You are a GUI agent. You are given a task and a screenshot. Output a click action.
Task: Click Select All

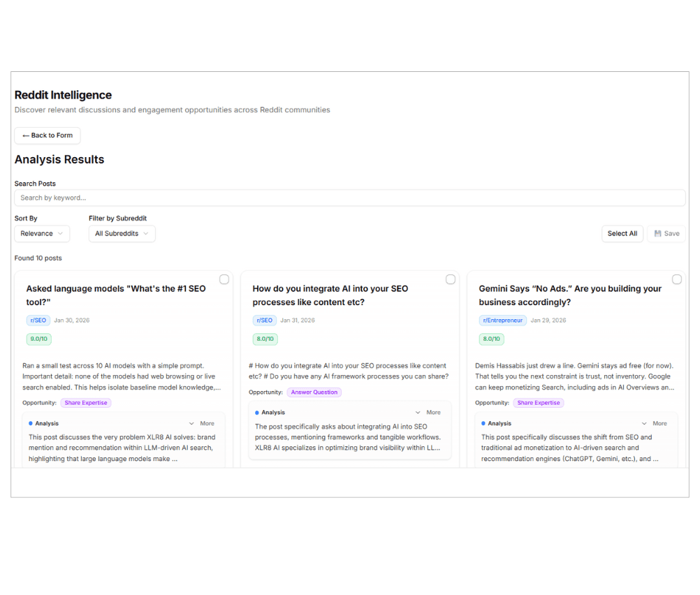(x=622, y=233)
